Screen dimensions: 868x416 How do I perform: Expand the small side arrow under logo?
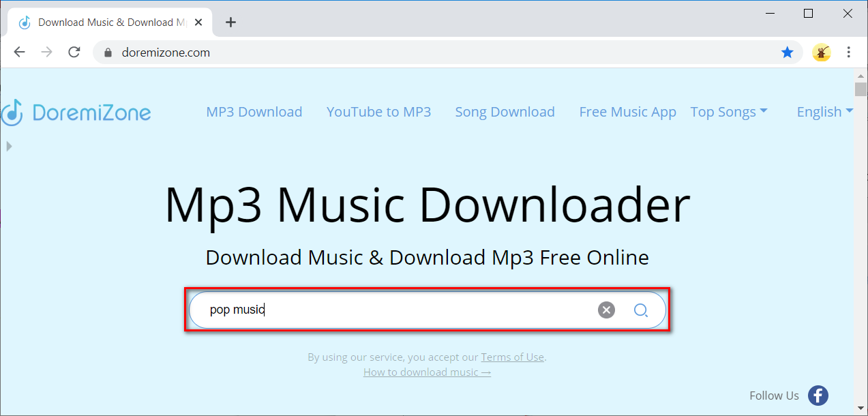coord(8,146)
